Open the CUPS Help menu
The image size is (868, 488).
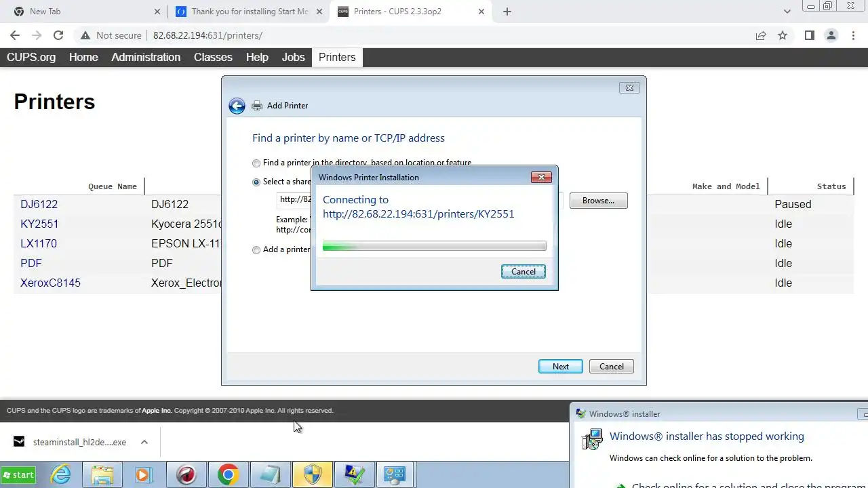tap(257, 58)
